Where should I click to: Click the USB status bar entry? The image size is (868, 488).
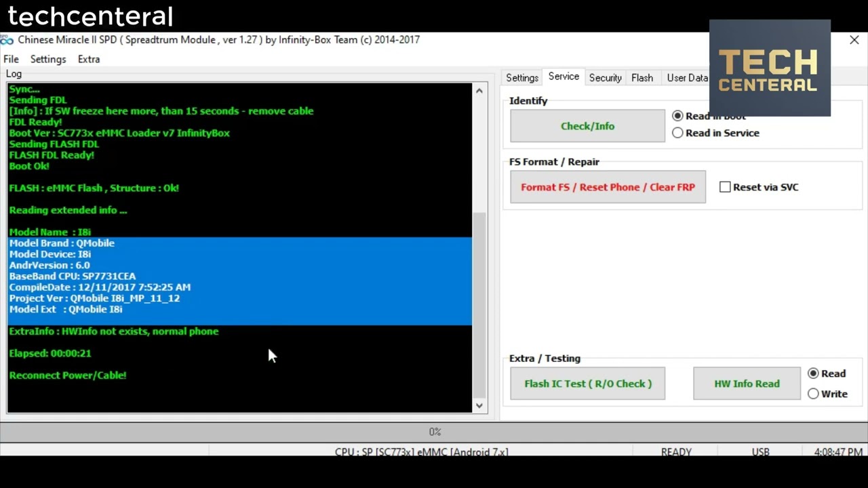pyautogui.click(x=760, y=451)
